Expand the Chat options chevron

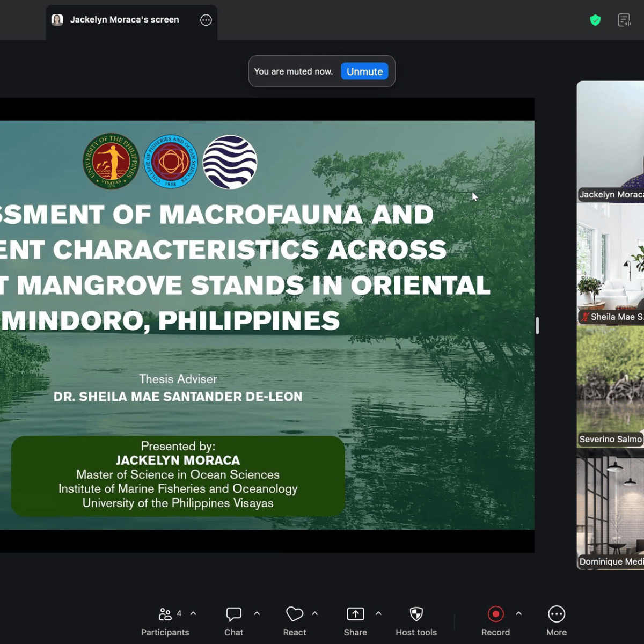[x=257, y=613]
